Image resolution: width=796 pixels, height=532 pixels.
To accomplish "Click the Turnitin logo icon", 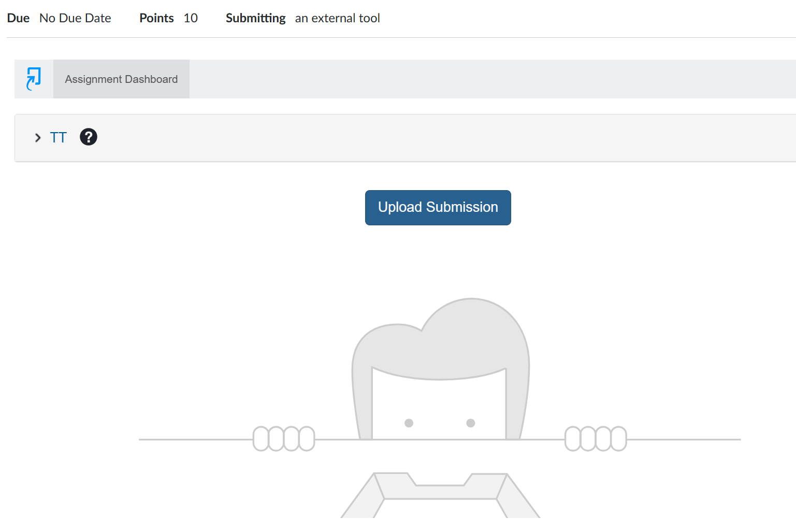I will coord(34,79).
